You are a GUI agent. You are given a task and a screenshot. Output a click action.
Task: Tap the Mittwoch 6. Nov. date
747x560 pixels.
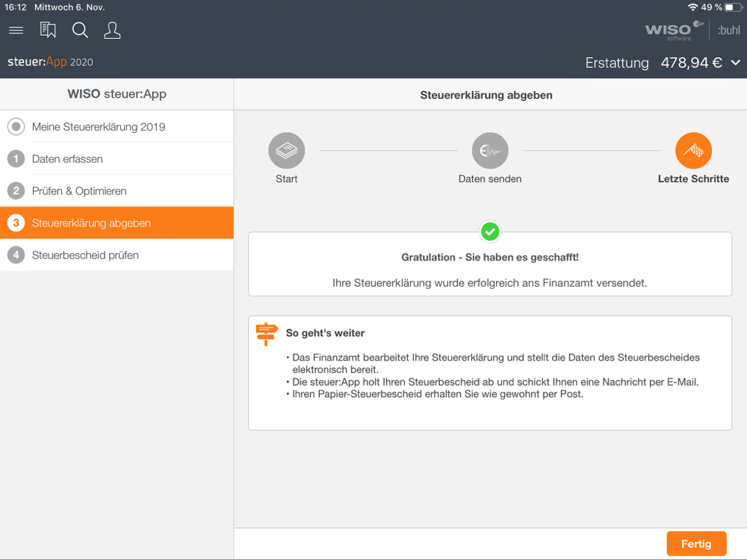[x=69, y=7]
